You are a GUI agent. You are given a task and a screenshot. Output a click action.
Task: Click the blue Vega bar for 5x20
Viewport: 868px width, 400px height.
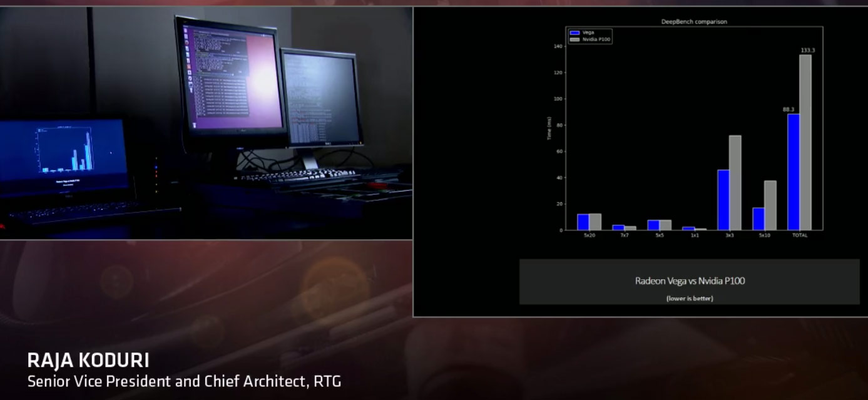pos(583,222)
